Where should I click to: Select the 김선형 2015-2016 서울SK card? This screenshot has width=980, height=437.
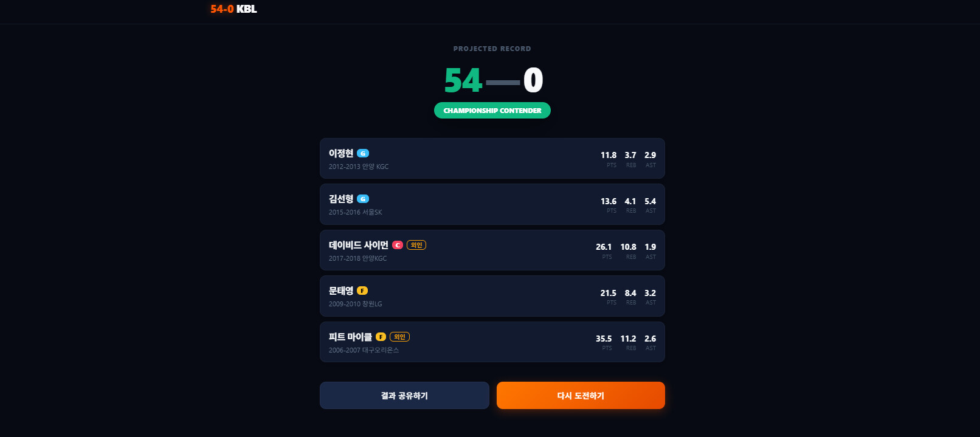pos(492,204)
